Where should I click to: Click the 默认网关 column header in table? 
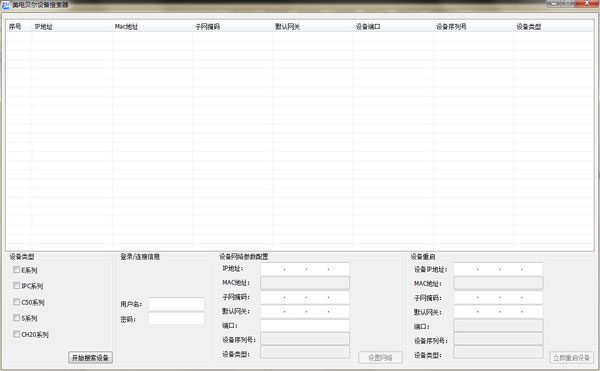[x=313, y=26]
